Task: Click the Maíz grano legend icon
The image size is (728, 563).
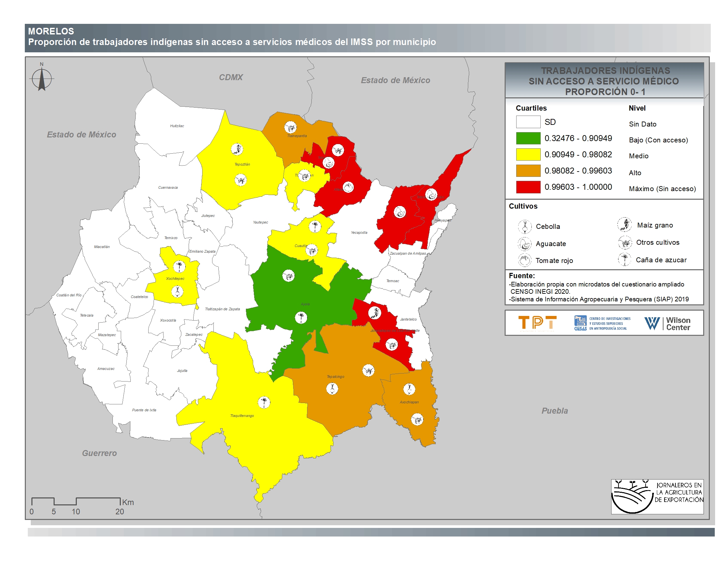Action: pos(624,225)
